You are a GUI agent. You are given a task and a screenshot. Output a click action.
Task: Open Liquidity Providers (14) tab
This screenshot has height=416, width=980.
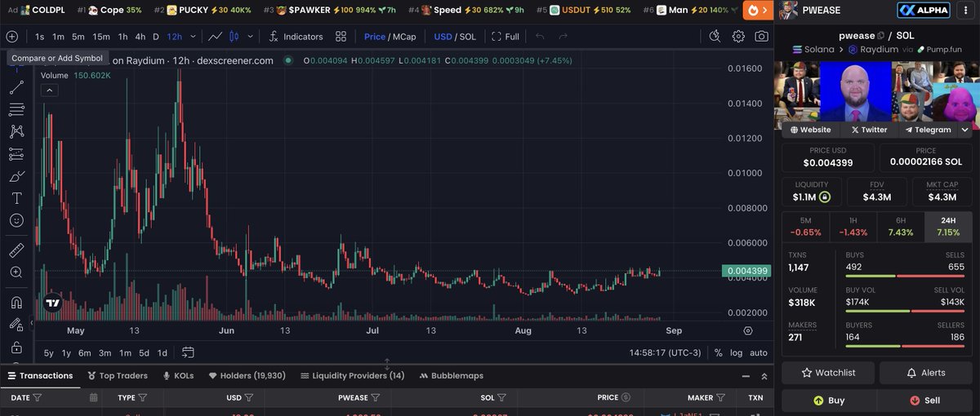(x=352, y=375)
